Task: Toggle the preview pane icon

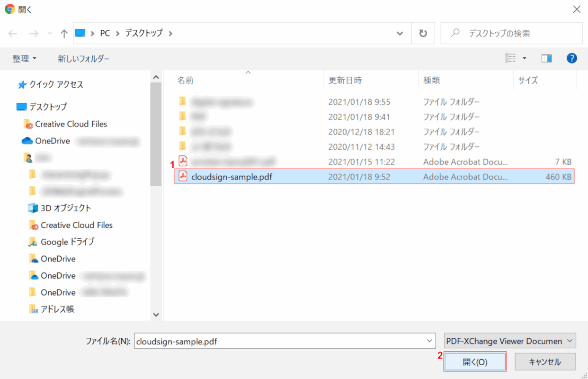Action: [x=547, y=58]
